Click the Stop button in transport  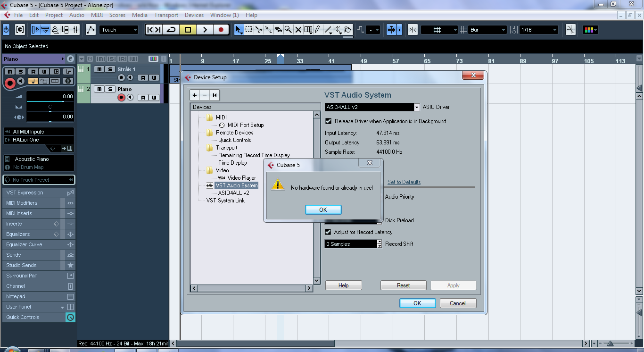188,30
